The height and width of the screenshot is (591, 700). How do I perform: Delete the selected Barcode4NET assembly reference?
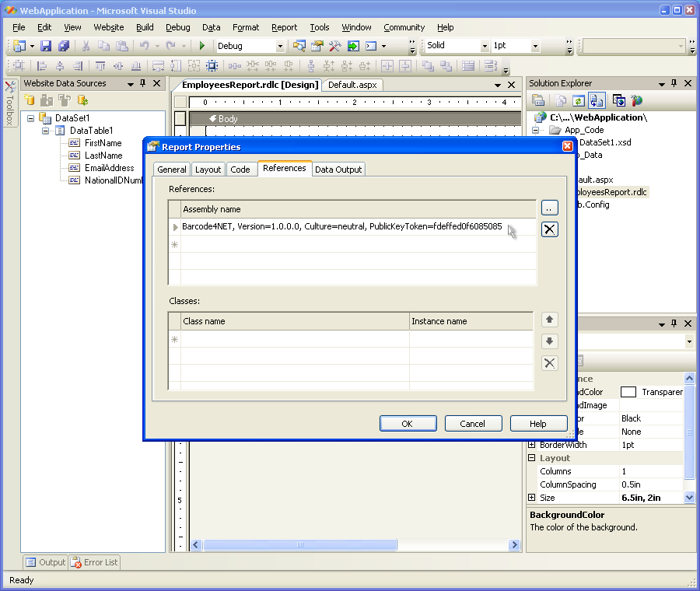coord(549,229)
